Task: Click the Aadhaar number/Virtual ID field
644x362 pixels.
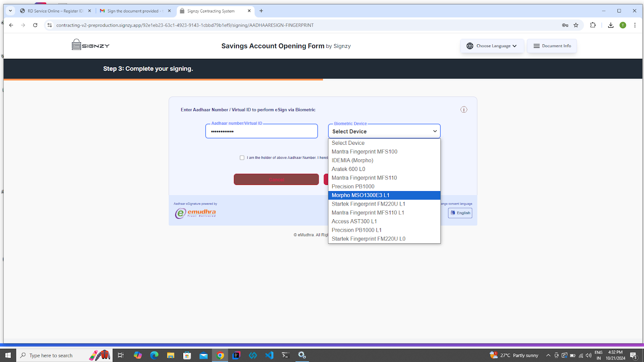Action: click(262, 131)
